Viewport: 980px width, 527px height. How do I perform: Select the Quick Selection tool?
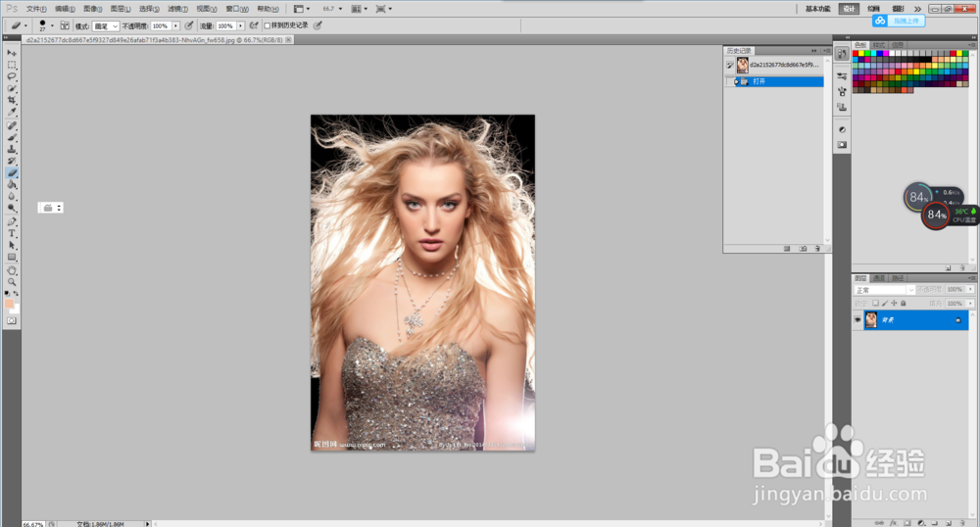click(x=11, y=89)
